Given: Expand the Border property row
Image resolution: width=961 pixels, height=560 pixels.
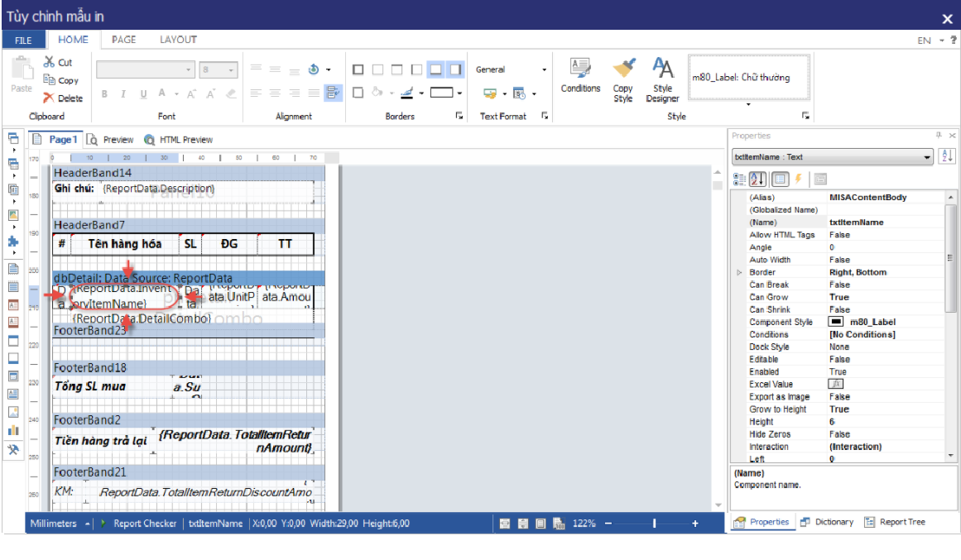Looking at the screenshot, I should (738, 272).
